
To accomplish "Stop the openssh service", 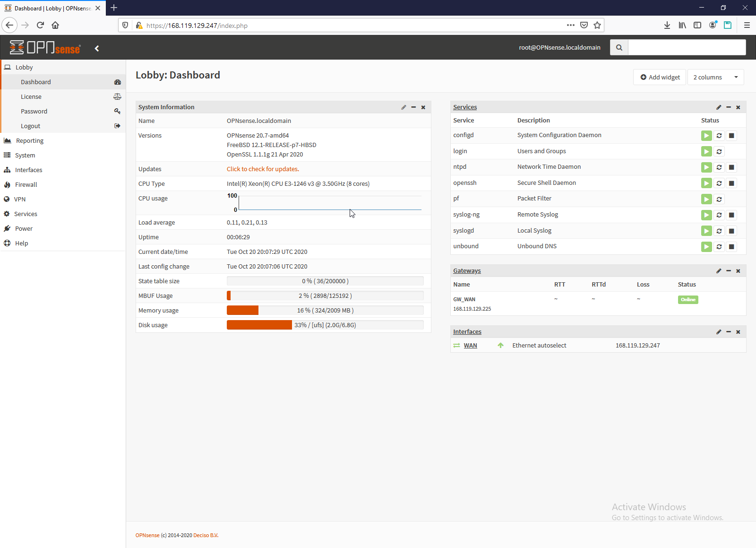I will click(x=731, y=183).
